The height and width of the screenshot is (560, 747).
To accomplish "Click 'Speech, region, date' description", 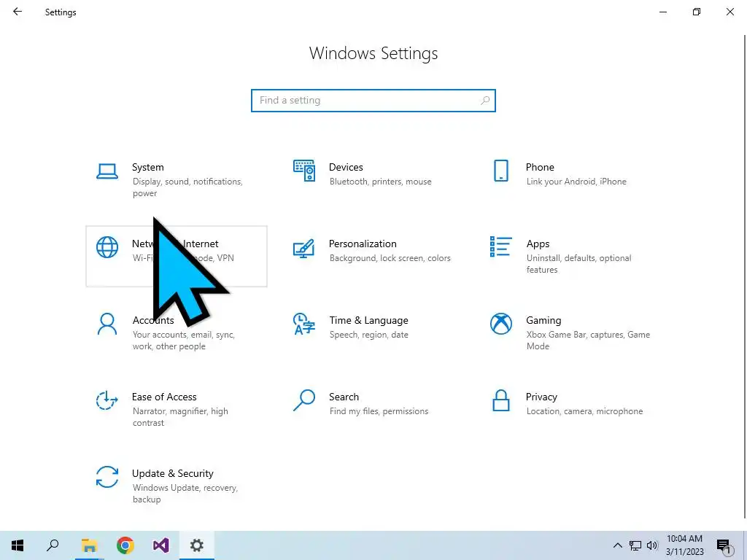I will click(x=368, y=335).
